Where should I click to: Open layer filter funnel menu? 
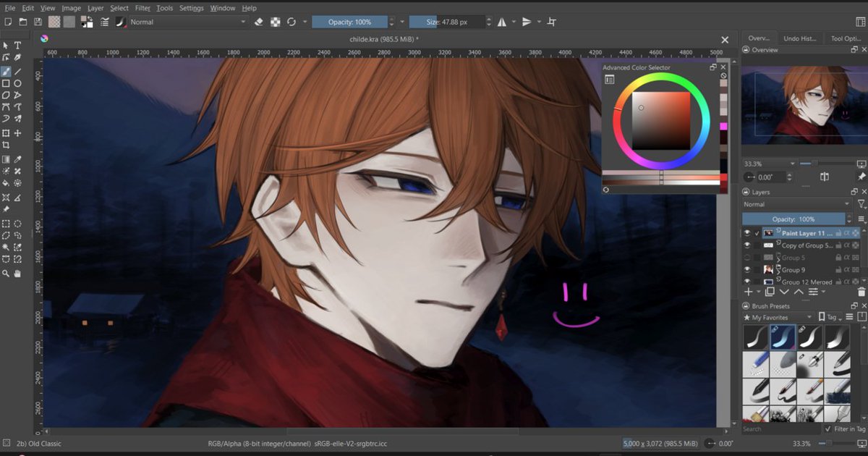[x=861, y=205]
